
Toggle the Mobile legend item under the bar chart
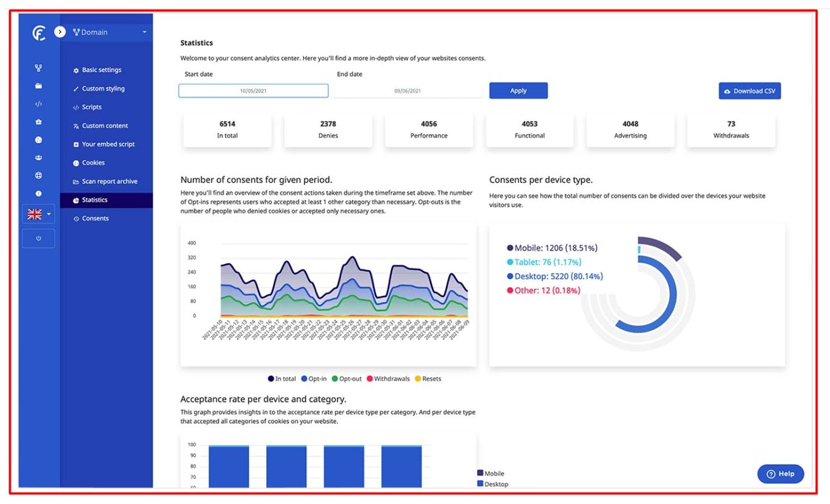[x=491, y=473]
